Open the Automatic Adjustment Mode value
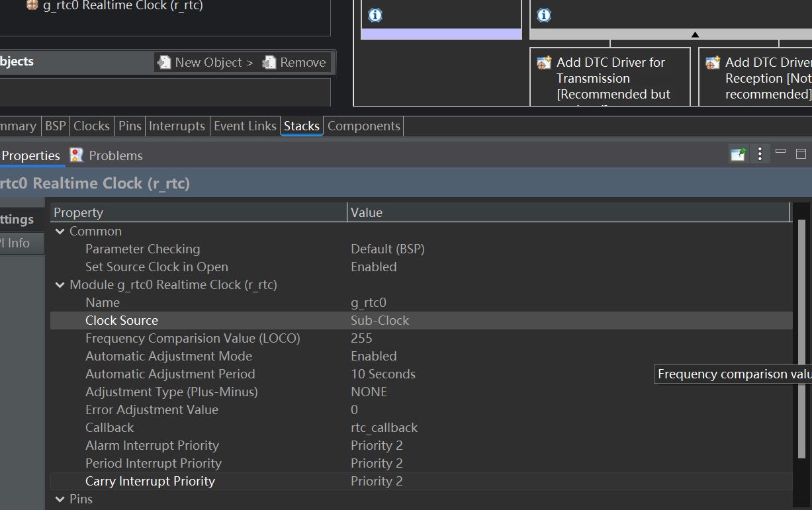Image resolution: width=812 pixels, height=510 pixels. (x=374, y=356)
